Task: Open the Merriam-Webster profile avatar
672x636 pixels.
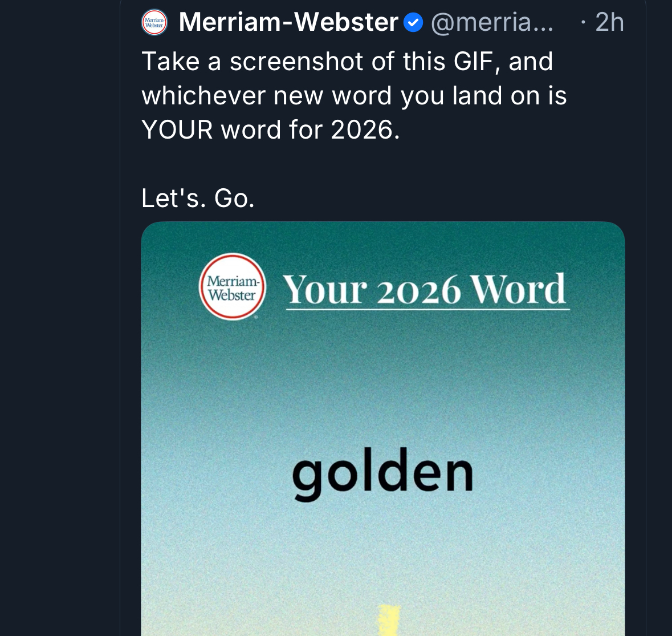Action: (x=154, y=23)
